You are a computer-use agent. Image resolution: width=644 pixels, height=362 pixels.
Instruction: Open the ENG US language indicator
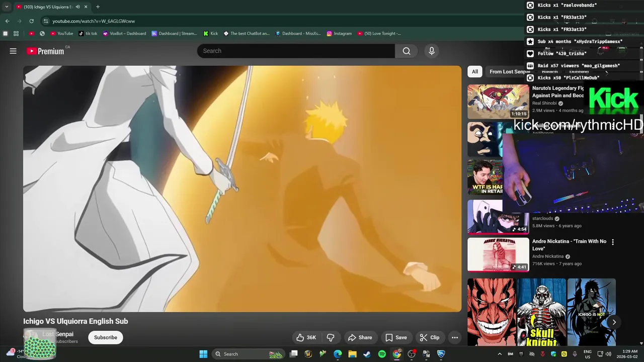pos(588,354)
